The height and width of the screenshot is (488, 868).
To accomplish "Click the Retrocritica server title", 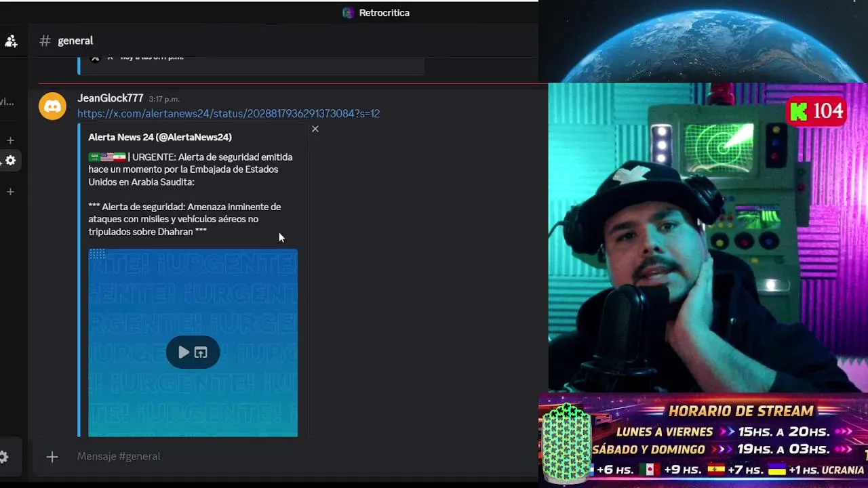I will click(x=384, y=13).
